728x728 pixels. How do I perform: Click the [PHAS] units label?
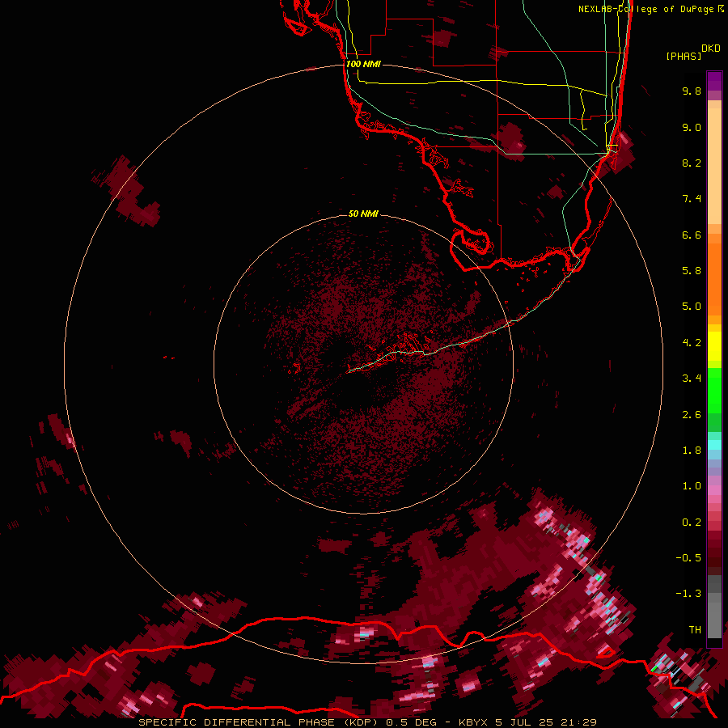tap(684, 56)
